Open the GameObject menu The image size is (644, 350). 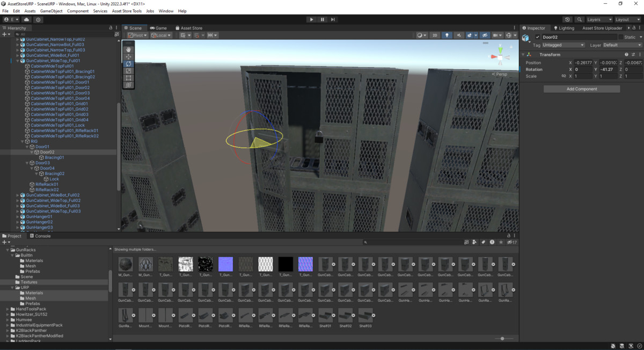(51, 10)
